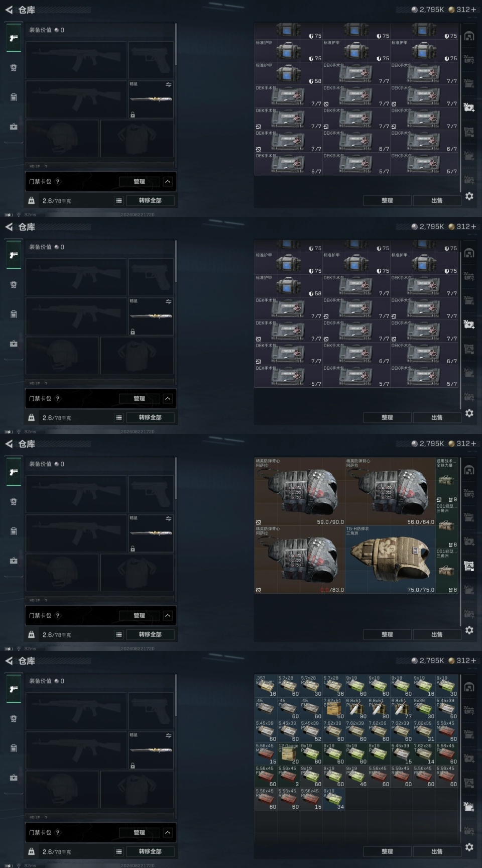The image size is (482, 868).
Task: Select highlighted armor category icon, body armor screenshot
Action: [469, 566]
